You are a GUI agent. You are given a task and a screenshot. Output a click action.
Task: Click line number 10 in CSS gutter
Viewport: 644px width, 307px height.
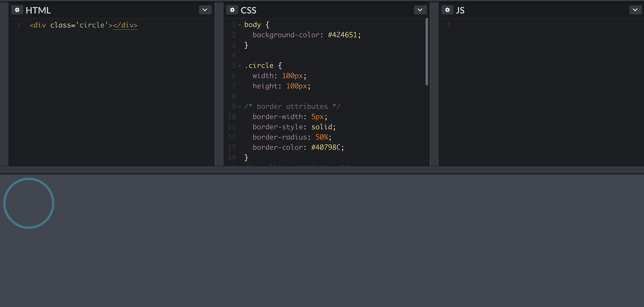[232, 116]
